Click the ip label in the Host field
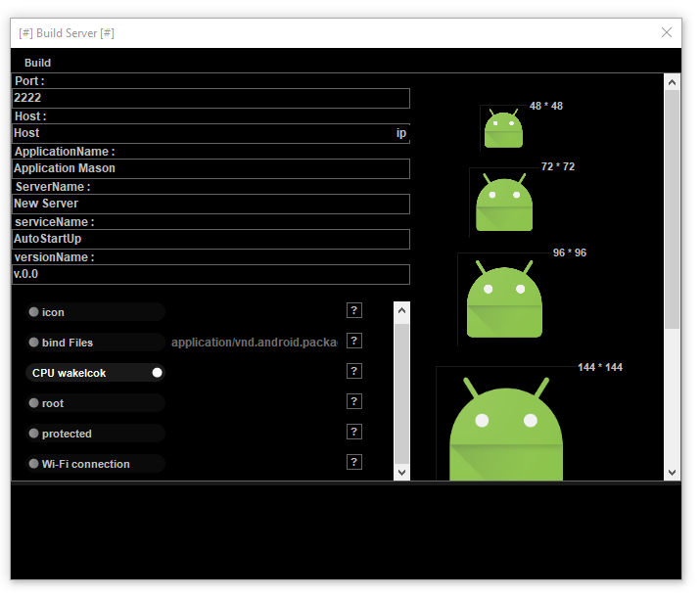The width and height of the screenshot is (700, 596). pyautogui.click(x=400, y=133)
